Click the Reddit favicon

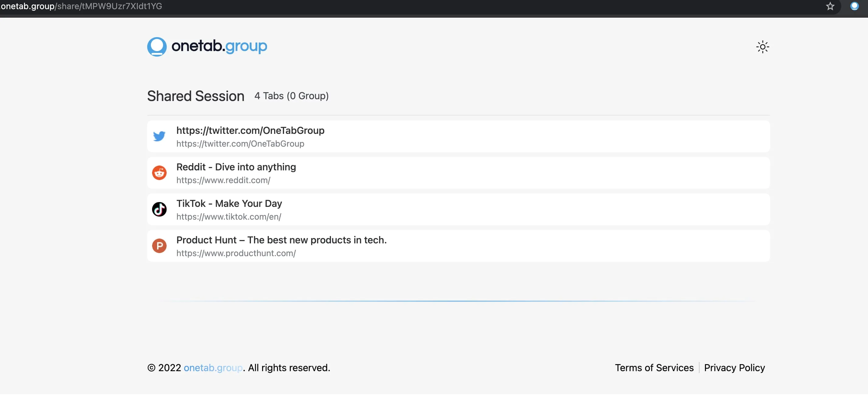(x=159, y=172)
